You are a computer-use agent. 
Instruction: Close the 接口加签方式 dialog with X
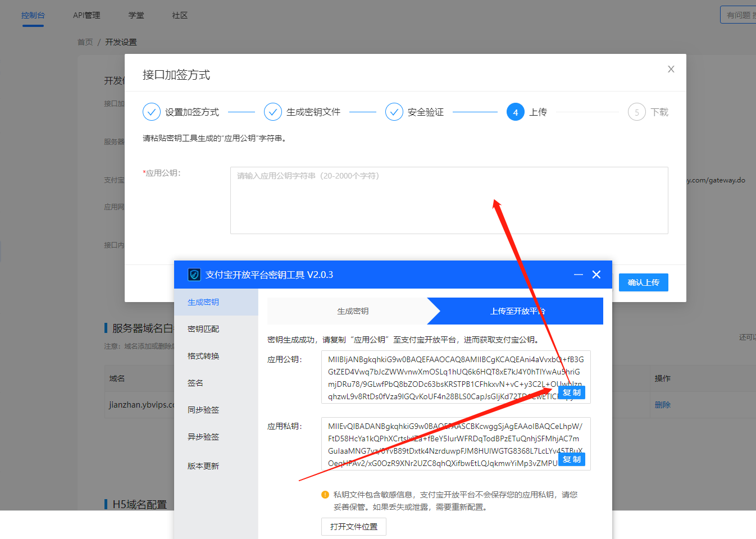coord(671,69)
